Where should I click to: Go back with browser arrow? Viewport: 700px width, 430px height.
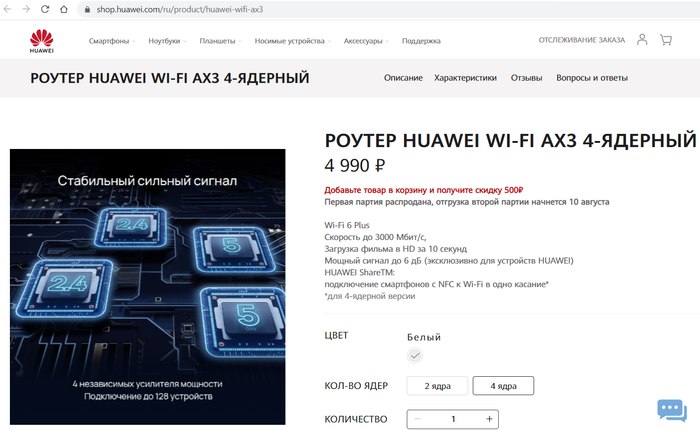point(7,9)
